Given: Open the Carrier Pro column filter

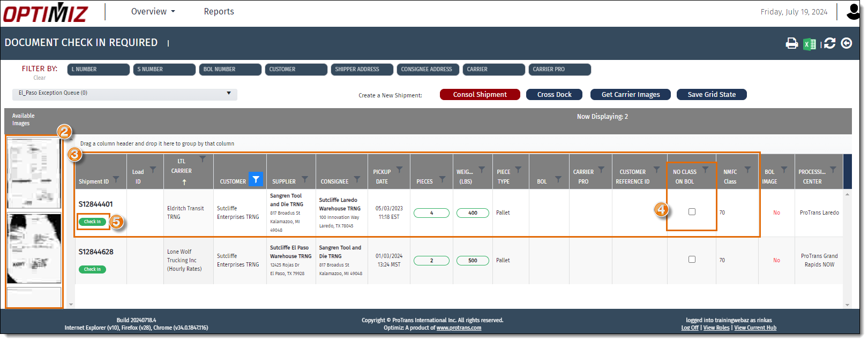Looking at the screenshot, I should (601, 170).
